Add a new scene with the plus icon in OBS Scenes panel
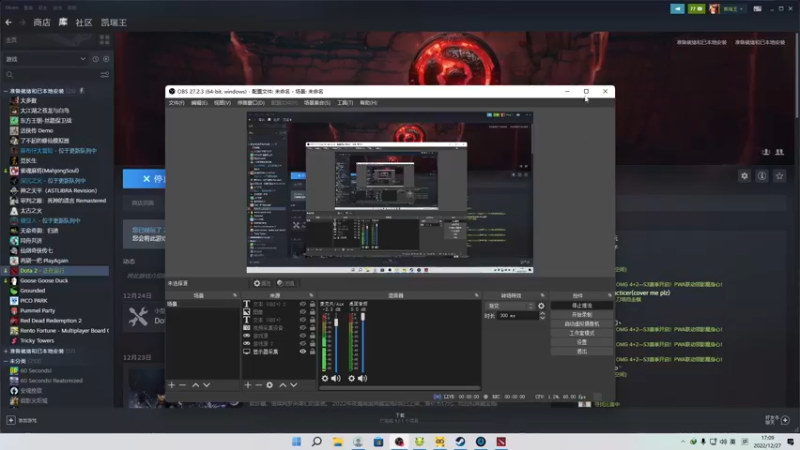The height and width of the screenshot is (450, 800). click(172, 385)
